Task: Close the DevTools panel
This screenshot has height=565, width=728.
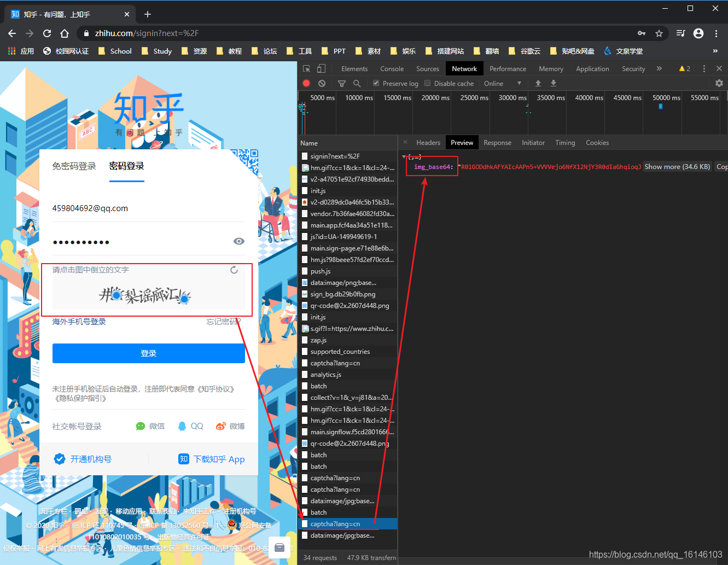Action: pyautogui.click(x=719, y=68)
